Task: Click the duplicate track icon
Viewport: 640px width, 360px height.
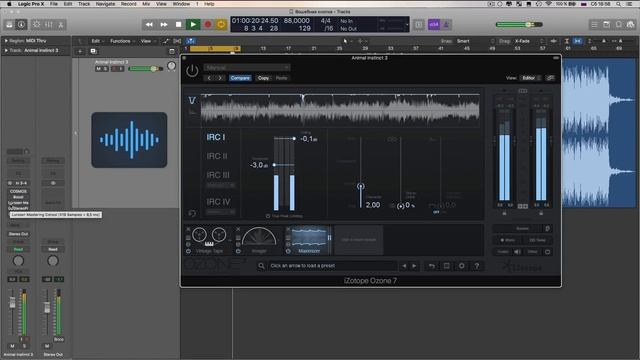Action: coord(93,51)
